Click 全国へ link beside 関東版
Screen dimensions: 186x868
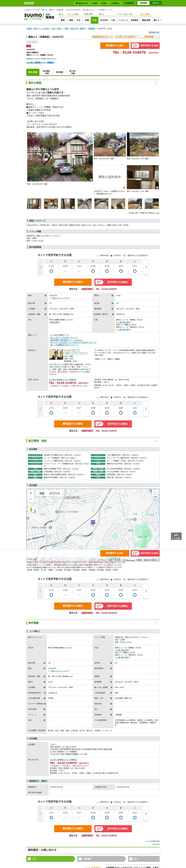click(x=48, y=14)
